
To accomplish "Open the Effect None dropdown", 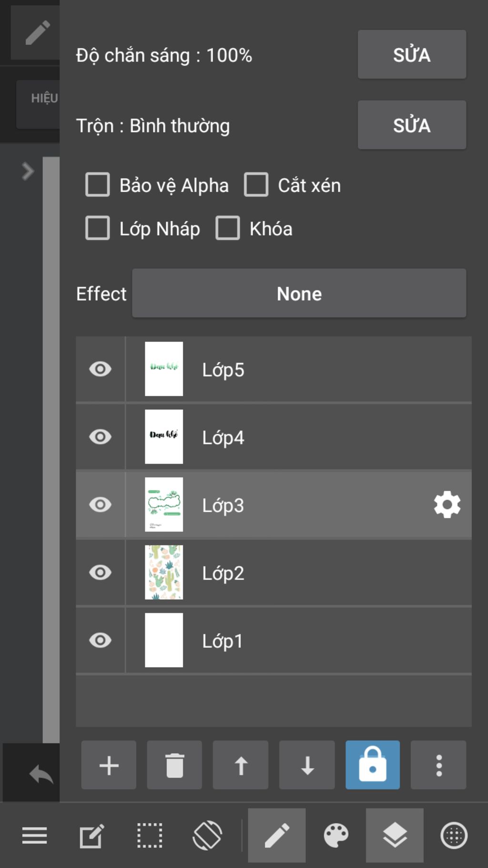I will tap(299, 293).
